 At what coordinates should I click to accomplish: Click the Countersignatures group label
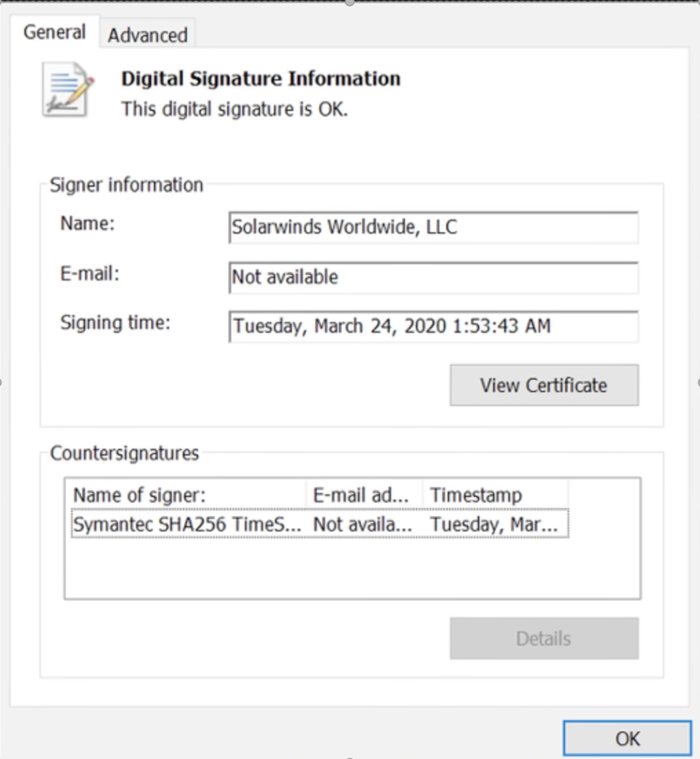(x=124, y=453)
